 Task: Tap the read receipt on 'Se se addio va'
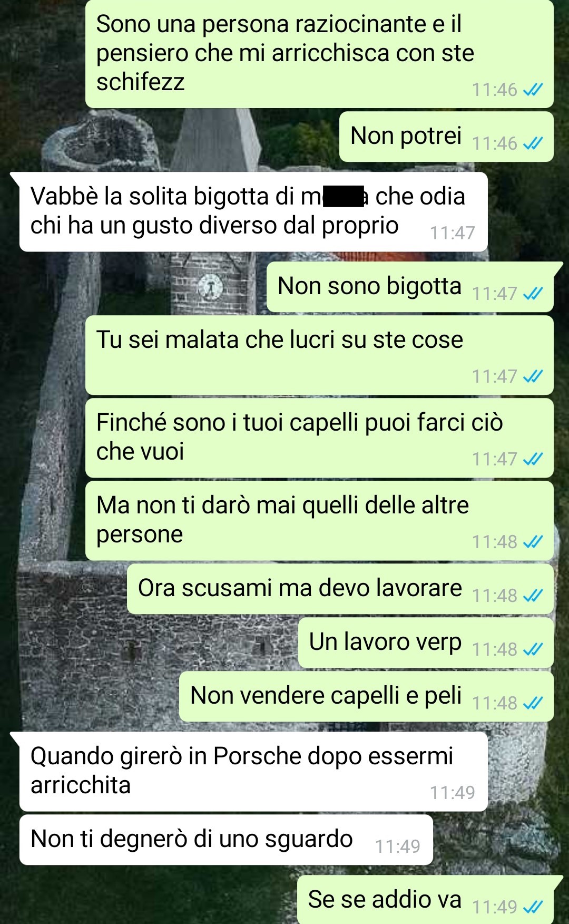tap(533, 907)
